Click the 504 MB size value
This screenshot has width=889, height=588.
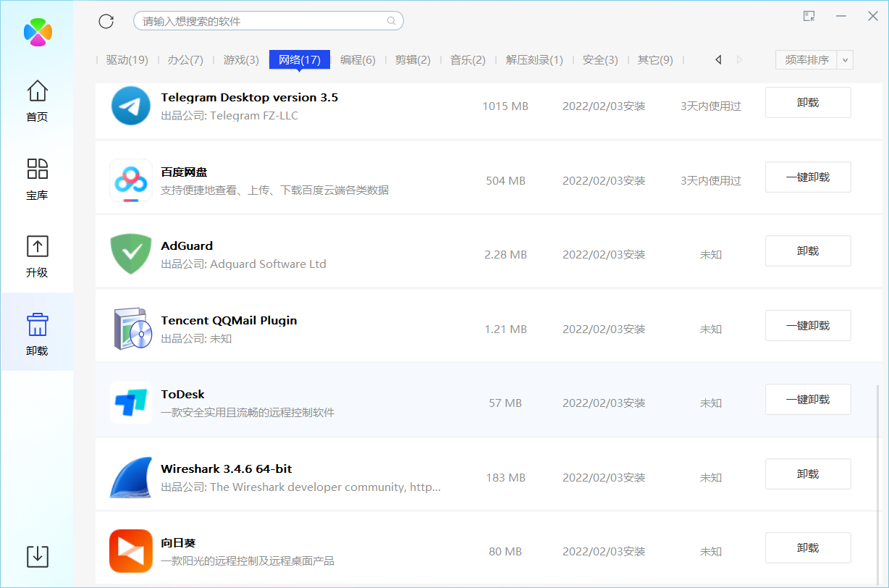(505, 180)
